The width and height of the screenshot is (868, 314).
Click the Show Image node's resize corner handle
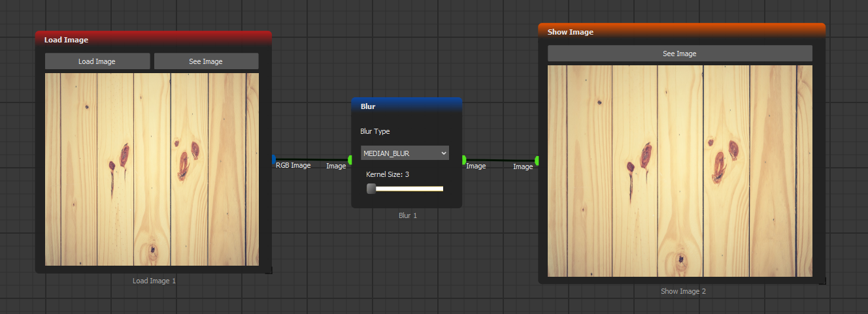(822, 281)
